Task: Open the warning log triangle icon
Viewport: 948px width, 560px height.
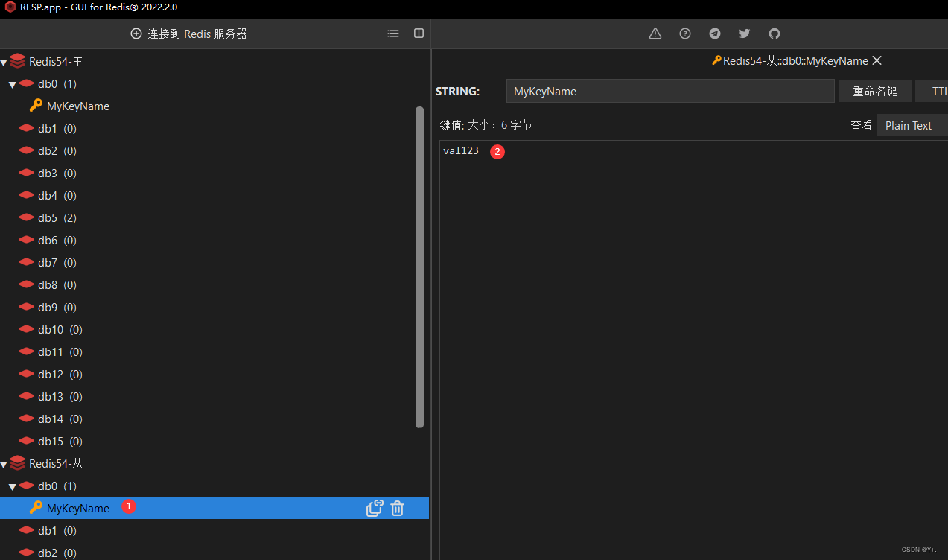Action: click(655, 34)
